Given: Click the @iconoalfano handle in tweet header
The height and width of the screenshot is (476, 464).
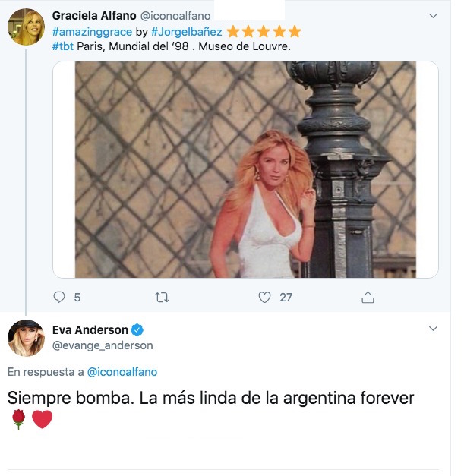Looking at the screenshot, I should pos(174,15).
